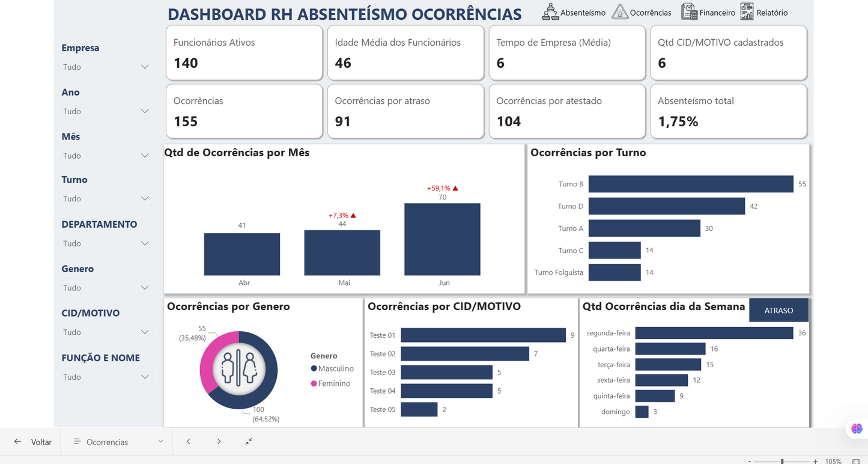The image size is (868, 464).
Task: Click the Voltar button
Action: pos(33,441)
